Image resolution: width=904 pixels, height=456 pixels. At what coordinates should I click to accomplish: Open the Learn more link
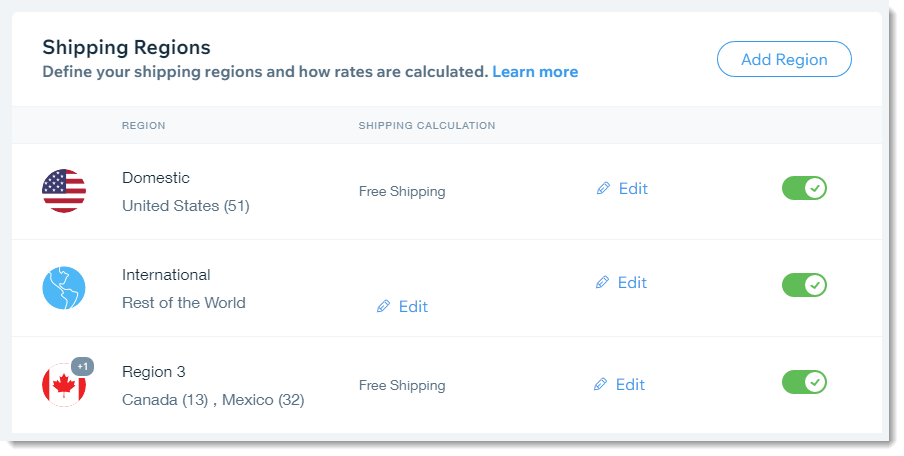pyautogui.click(x=535, y=72)
